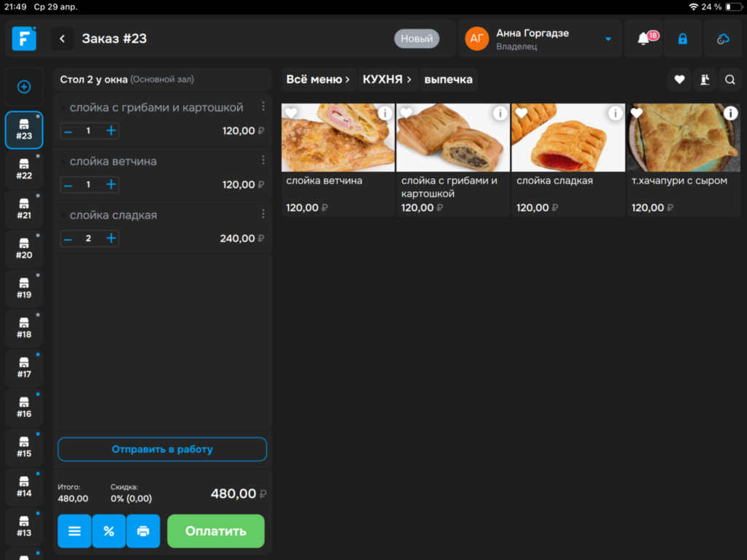Image resolution: width=747 pixels, height=560 pixels.
Task: Switch to order #17 tab
Action: (x=24, y=368)
